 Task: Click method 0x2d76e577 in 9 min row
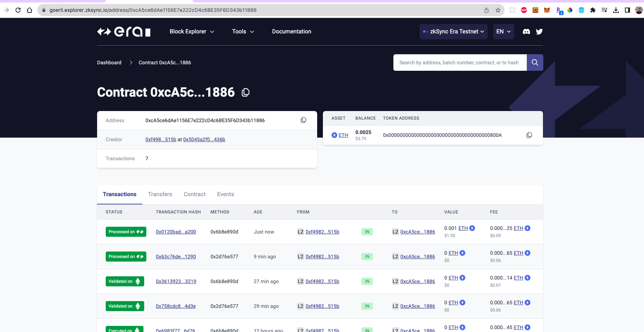pyautogui.click(x=224, y=257)
